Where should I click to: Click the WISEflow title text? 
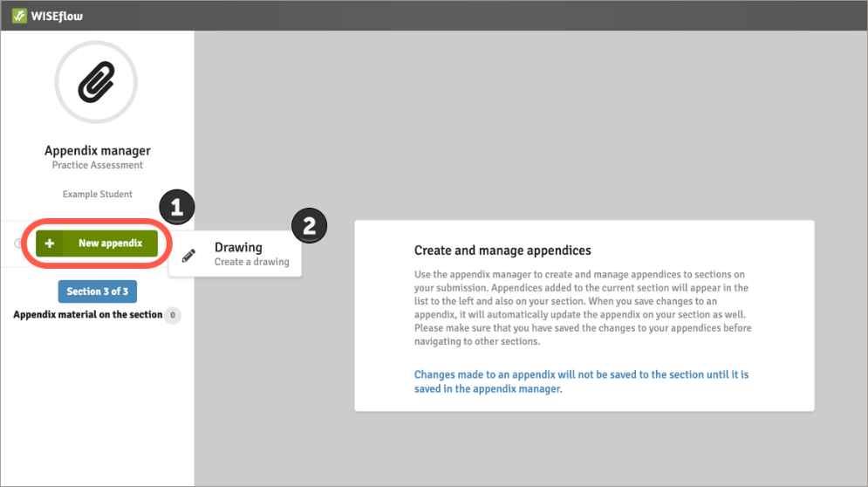(x=58, y=16)
